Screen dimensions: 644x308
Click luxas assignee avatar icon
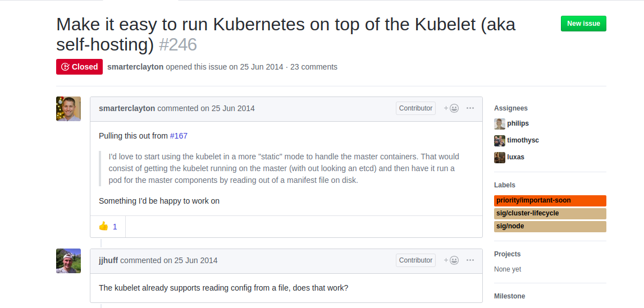click(x=500, y=157)
